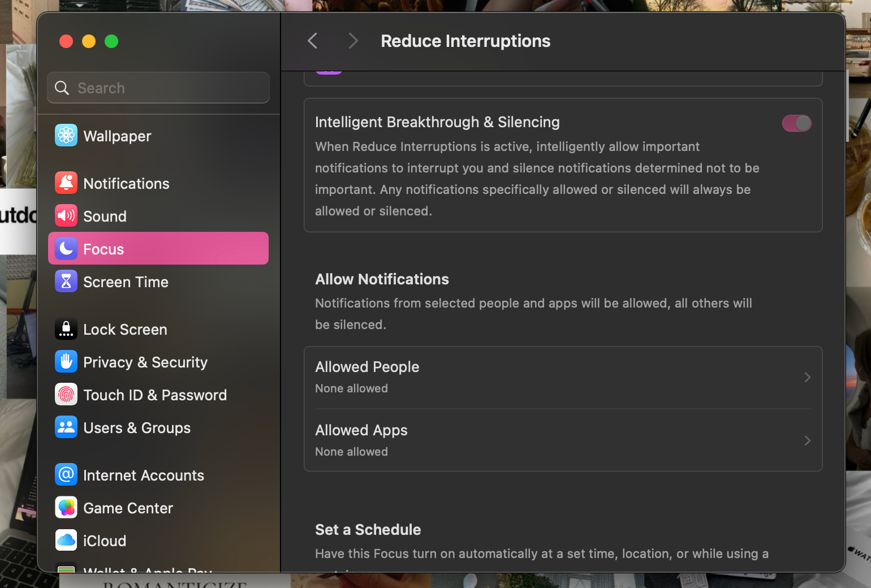Select Game Center in sidebar

158,508
